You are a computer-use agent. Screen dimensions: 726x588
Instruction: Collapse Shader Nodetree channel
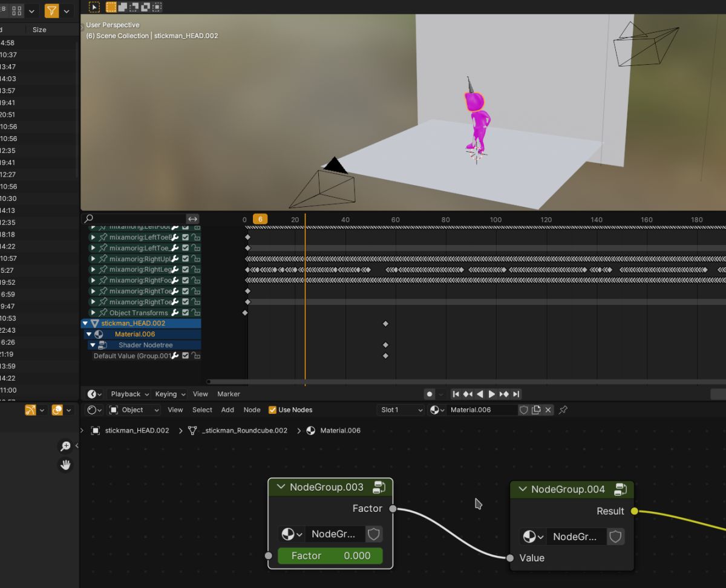pyautogui.click(x=93, y=345)
